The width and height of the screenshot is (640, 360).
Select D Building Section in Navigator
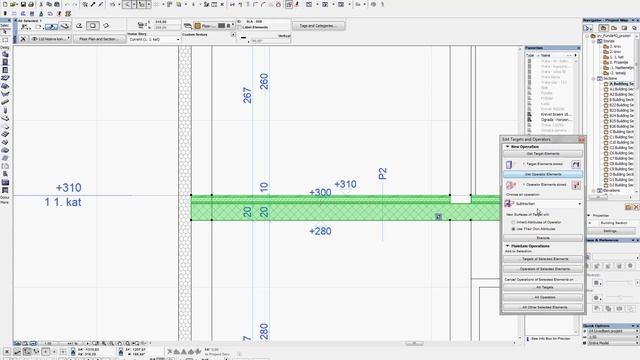coord(620,174)
